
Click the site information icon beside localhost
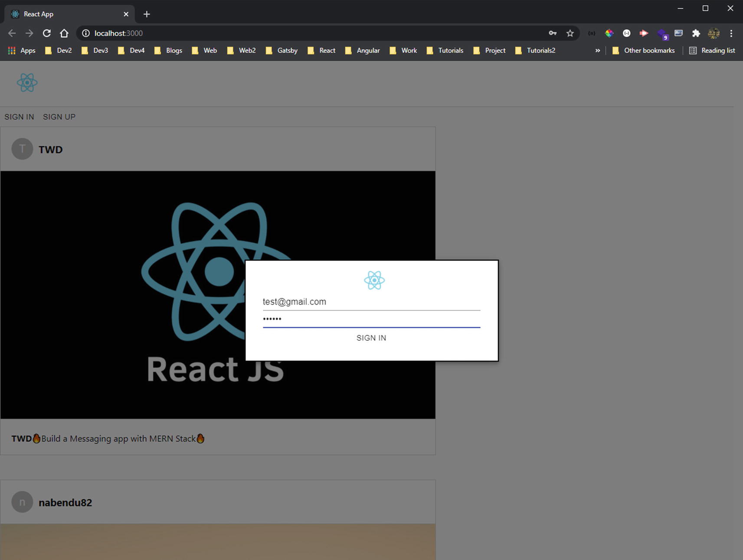[86, 33]
